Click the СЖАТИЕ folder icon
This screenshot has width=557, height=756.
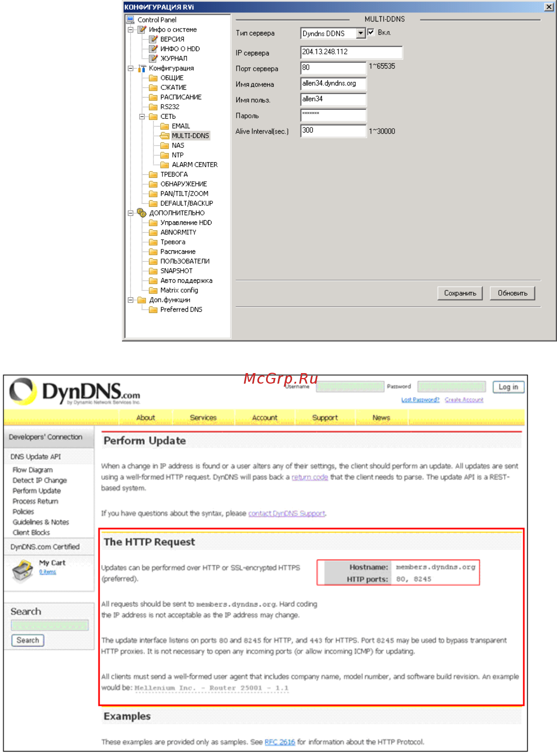(153, 87)
